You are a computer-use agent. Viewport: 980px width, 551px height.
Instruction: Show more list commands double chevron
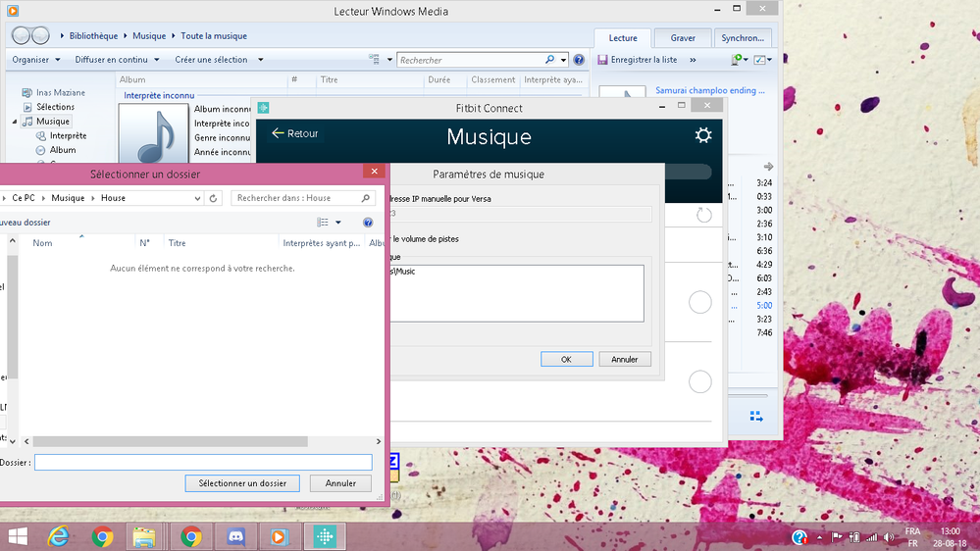pyautogui.click(x=693, y=60)
